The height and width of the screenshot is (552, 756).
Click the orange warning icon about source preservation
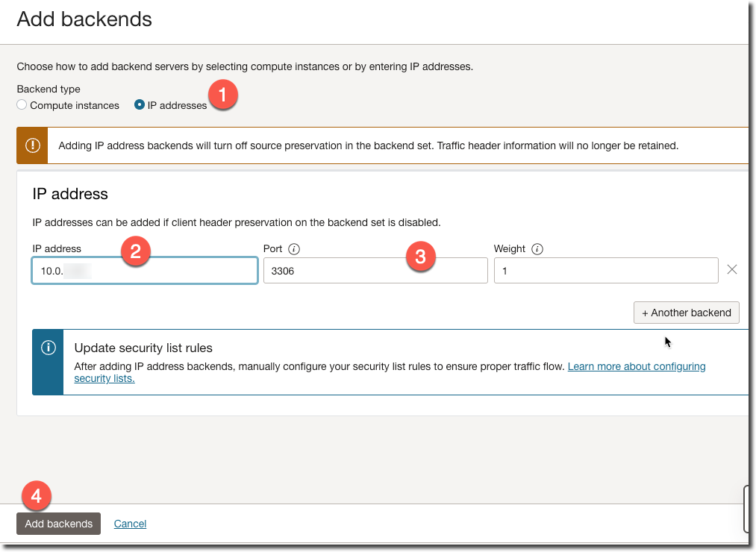coord(31,145)
